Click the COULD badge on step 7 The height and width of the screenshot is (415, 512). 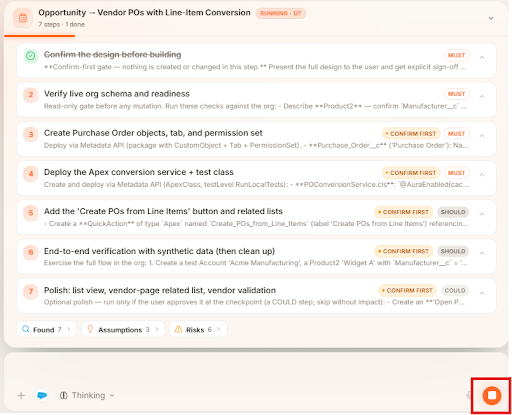click(455, 290)
